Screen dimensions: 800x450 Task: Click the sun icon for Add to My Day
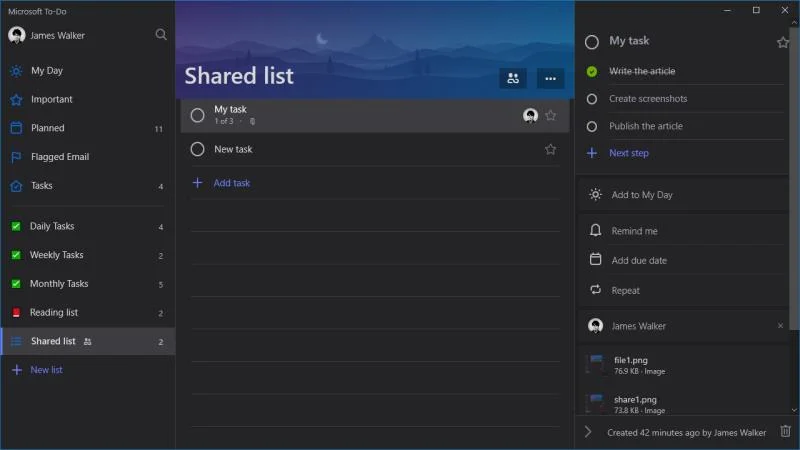coord(595,194)
